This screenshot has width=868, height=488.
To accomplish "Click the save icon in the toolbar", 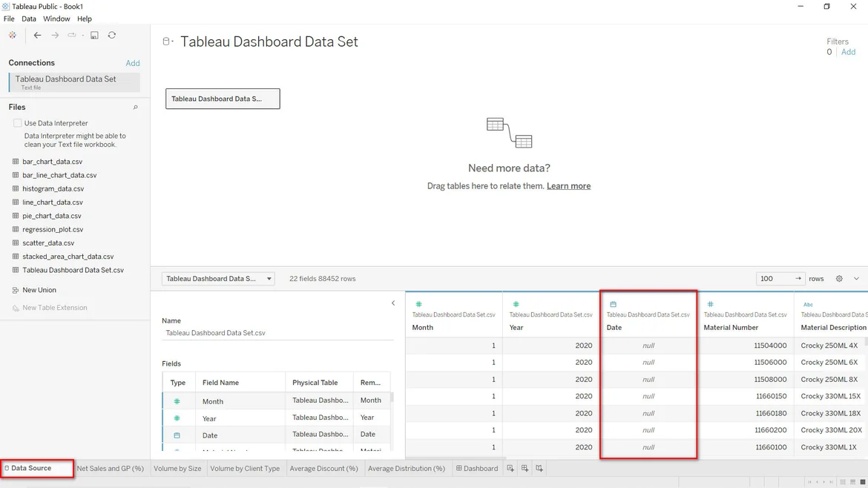I will point(94,35).
